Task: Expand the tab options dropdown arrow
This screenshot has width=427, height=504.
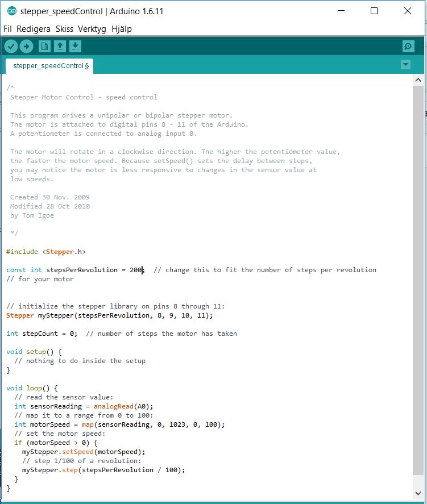Action: [406, 65]
